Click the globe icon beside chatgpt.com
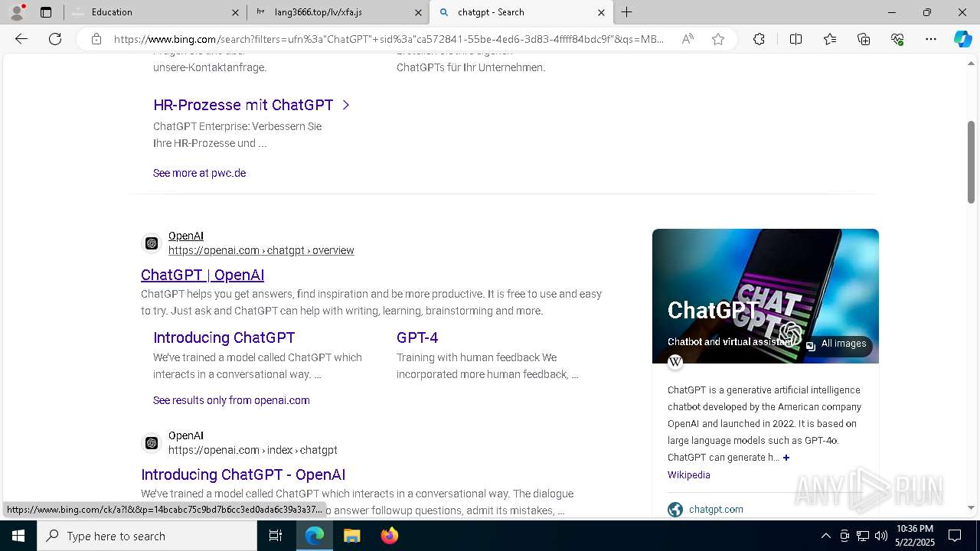 [x=675, y=510]
